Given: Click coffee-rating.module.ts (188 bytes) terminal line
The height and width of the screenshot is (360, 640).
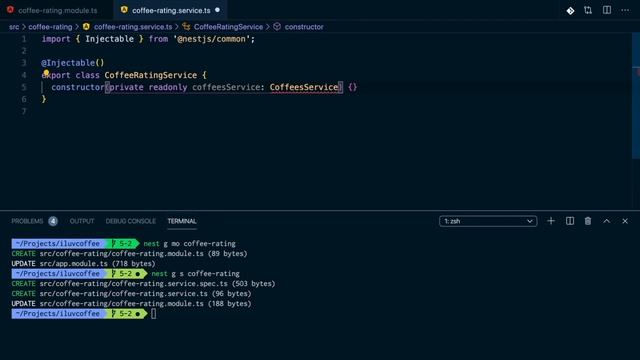Looking at the screenshot, I should pos(131,304).
